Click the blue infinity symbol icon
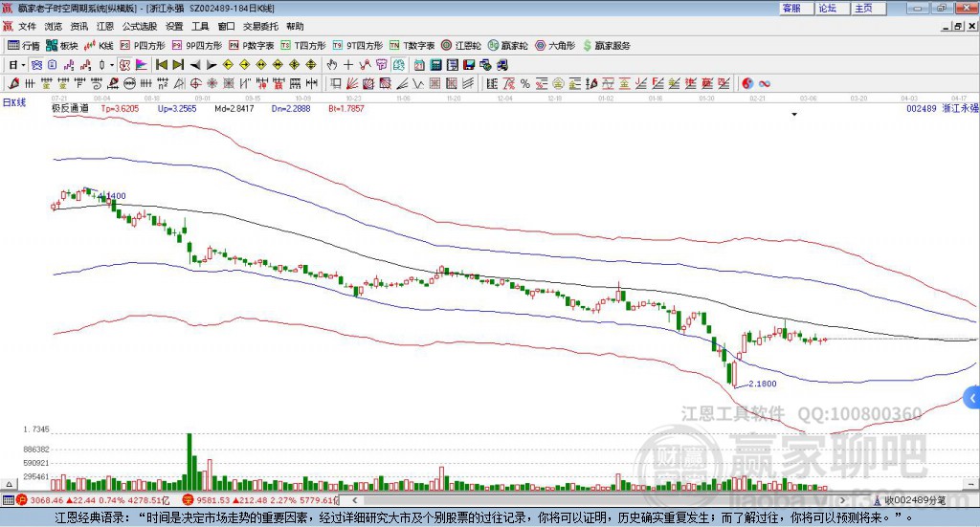This screenshot has width=980, height=527. tap(764, 83)
